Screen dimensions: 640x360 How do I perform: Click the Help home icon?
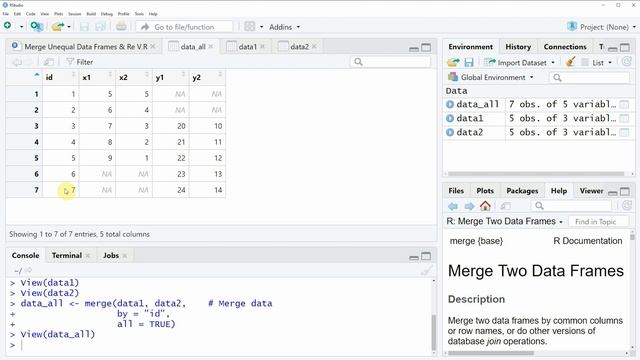pyautogui.click(x=485, y=206)
